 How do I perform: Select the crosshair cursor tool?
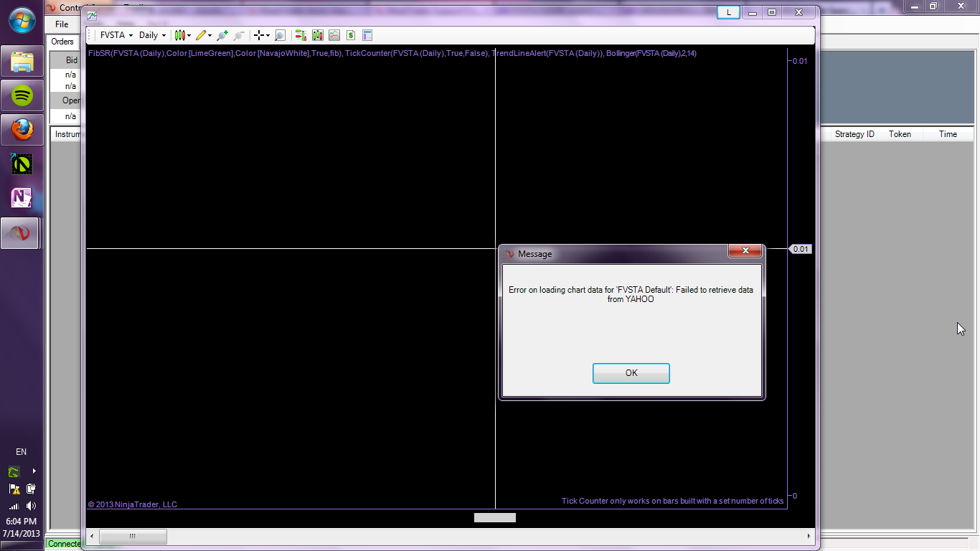point(259,35)
